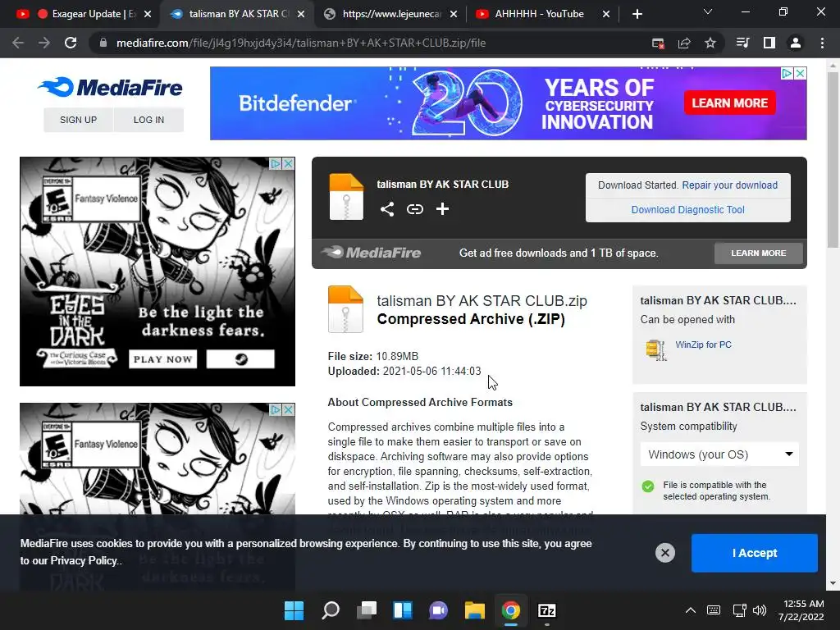This screenshot has width=840, height=630.
Task: Select the talisman BY AK STAR tab
Action: tap(235, 14)
